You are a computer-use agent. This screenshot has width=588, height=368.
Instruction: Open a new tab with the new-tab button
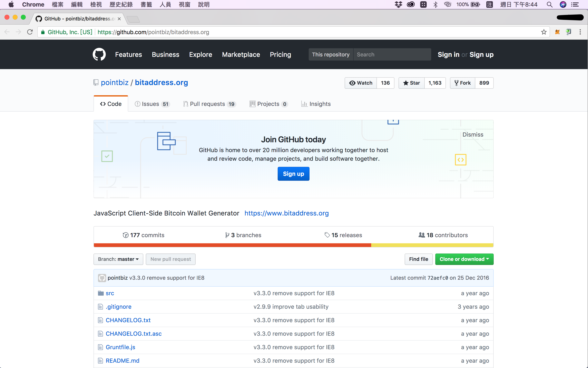133,19
